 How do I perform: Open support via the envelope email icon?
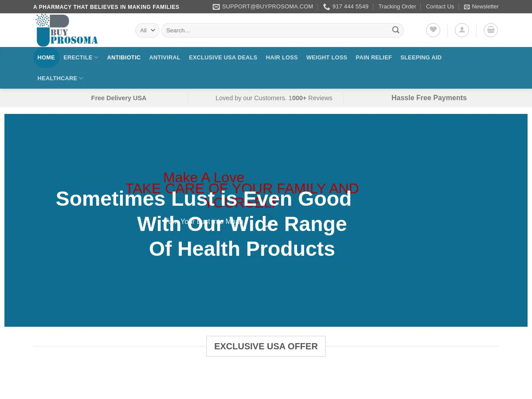[x=216, y=7]
